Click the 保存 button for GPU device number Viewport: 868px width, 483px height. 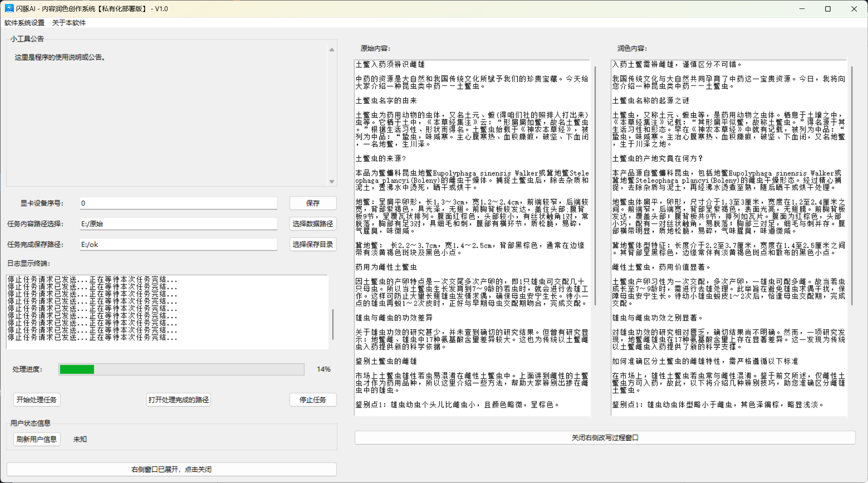click(313, 203)
